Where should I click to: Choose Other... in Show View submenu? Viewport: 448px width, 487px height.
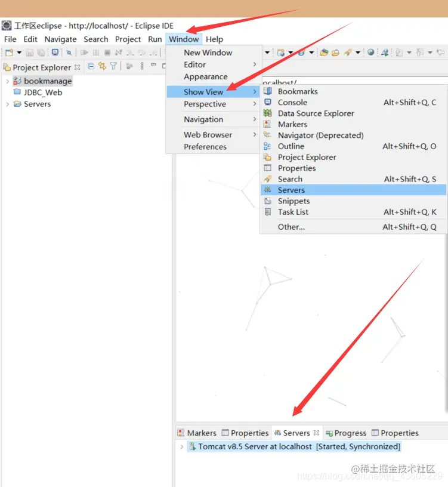coord(354,227)
